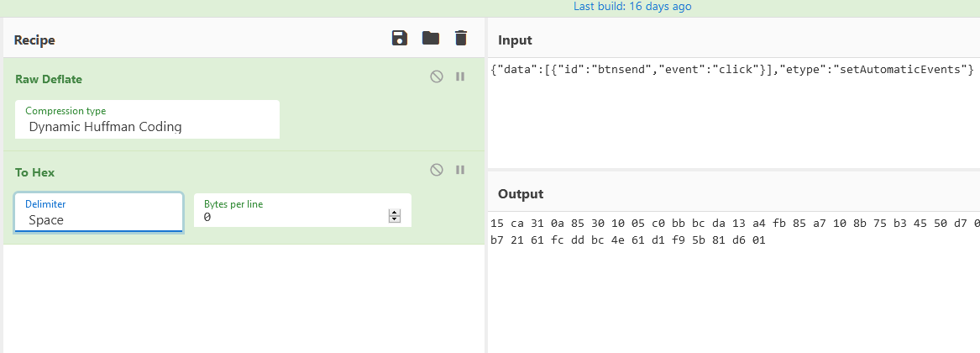980x353 pixels.
Task: Set a breakpoint on Raw Deflate
Action: (x=460, y=76)
